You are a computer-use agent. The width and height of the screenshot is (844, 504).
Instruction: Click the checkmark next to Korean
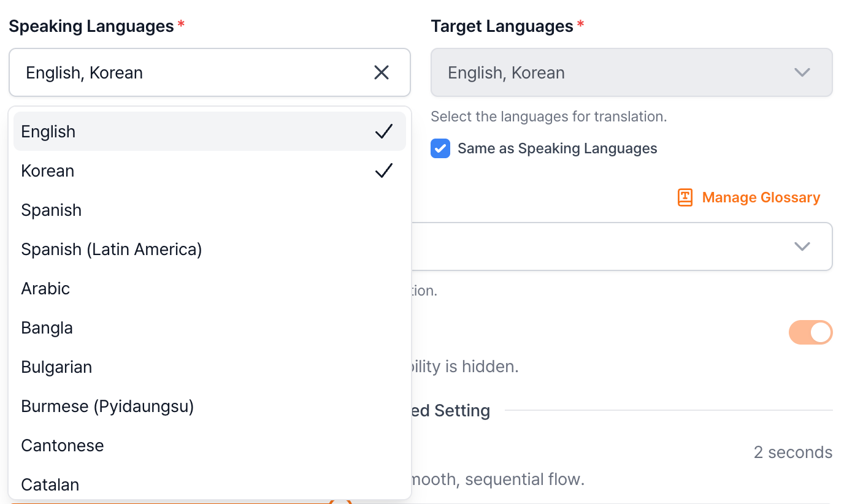[x=383, y=171]
